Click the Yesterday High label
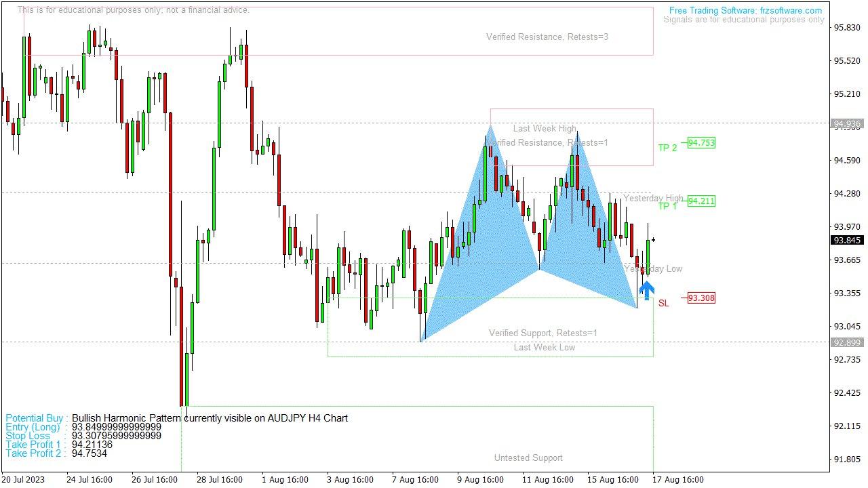Image resolution: width=868 pixels, height=488 pixels. pyautogui.click(x=653, y=199)
